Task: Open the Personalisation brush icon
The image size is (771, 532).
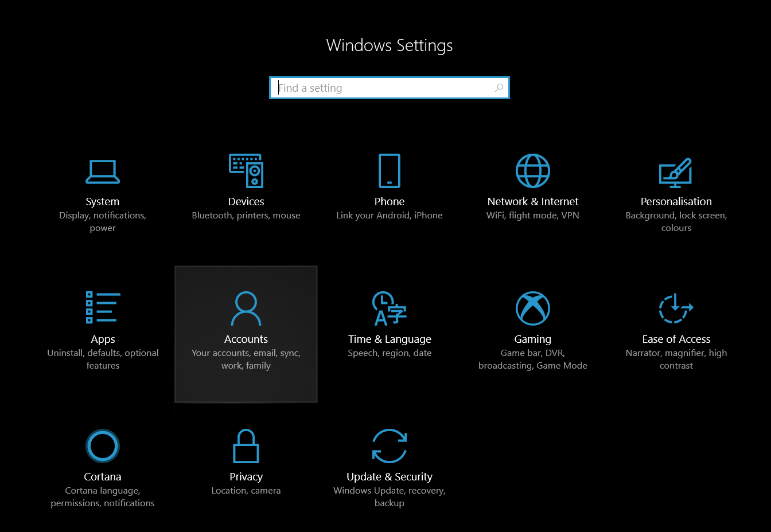Action: click(676, 172)
